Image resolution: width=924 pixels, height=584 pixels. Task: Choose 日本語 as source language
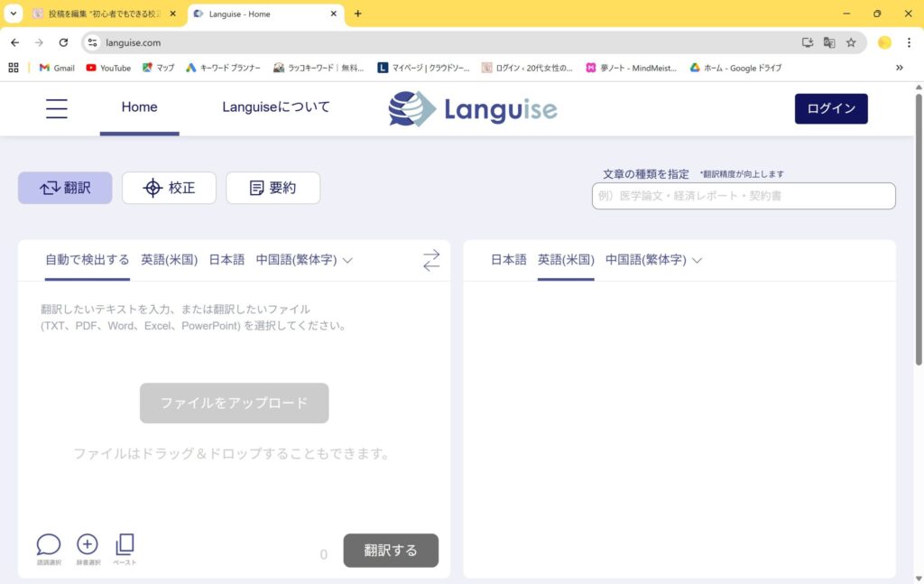(x=226, y=260)
